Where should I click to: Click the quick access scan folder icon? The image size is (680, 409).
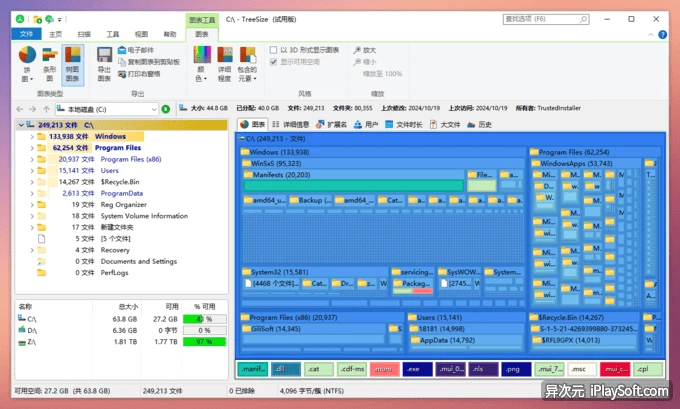(38, 20)
